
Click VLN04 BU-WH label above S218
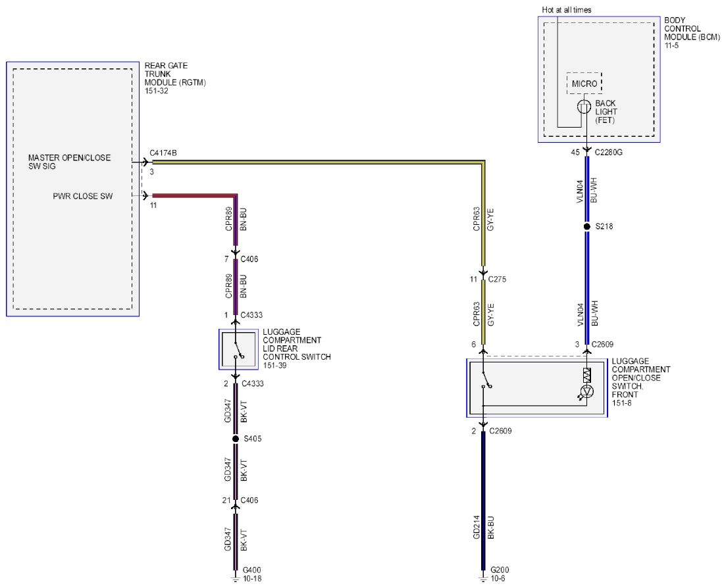pyautogui.click(x=587, y=190)
